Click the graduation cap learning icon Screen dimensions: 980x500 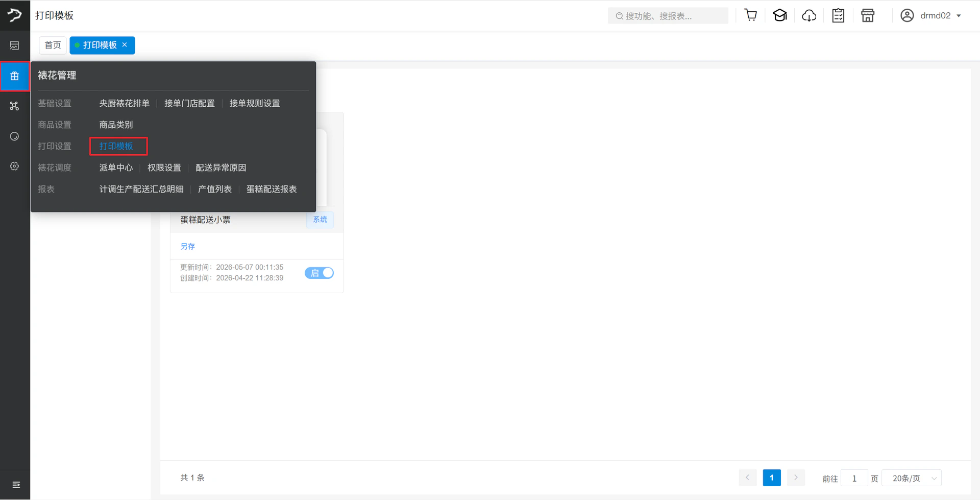coord(780,15)
